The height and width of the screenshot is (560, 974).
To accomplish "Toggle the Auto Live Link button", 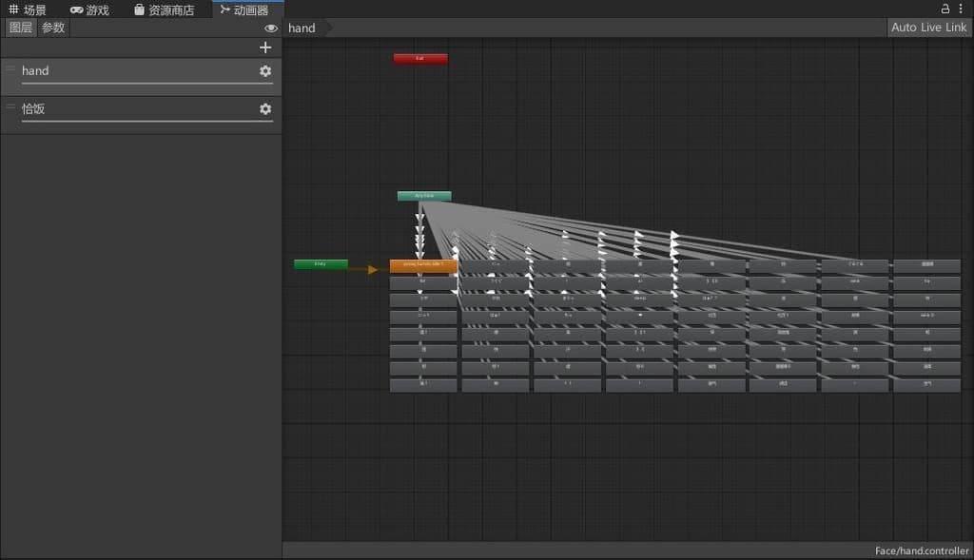I will pyautogui.click(x=928, y=28).
